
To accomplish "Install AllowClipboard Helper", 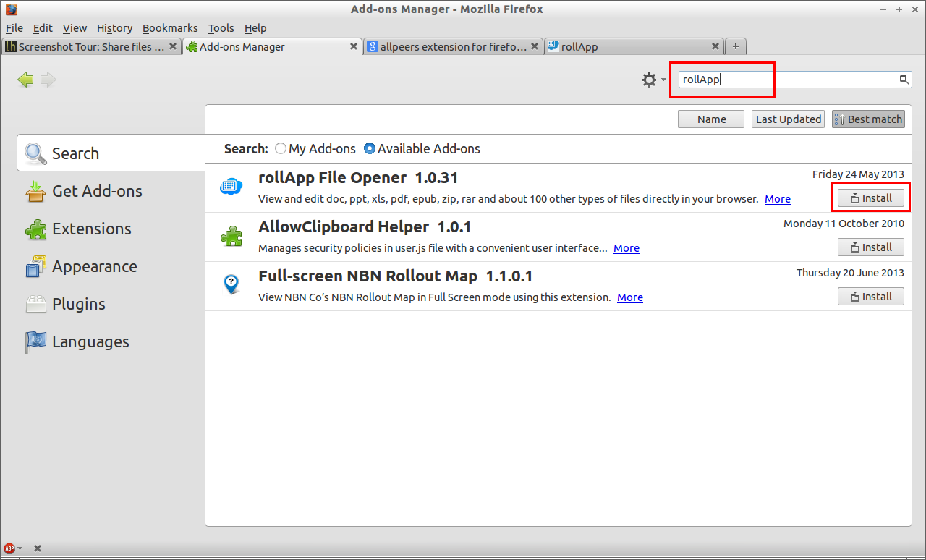I will (870, 247).
